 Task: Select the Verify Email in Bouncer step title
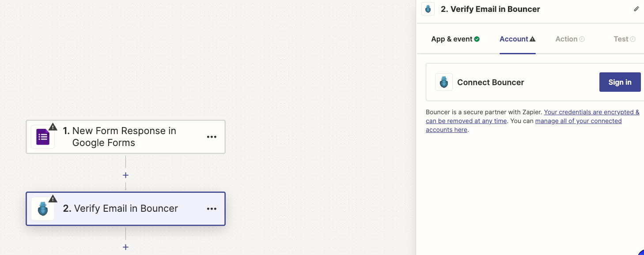pyautogui.click(x=120, y=209)
